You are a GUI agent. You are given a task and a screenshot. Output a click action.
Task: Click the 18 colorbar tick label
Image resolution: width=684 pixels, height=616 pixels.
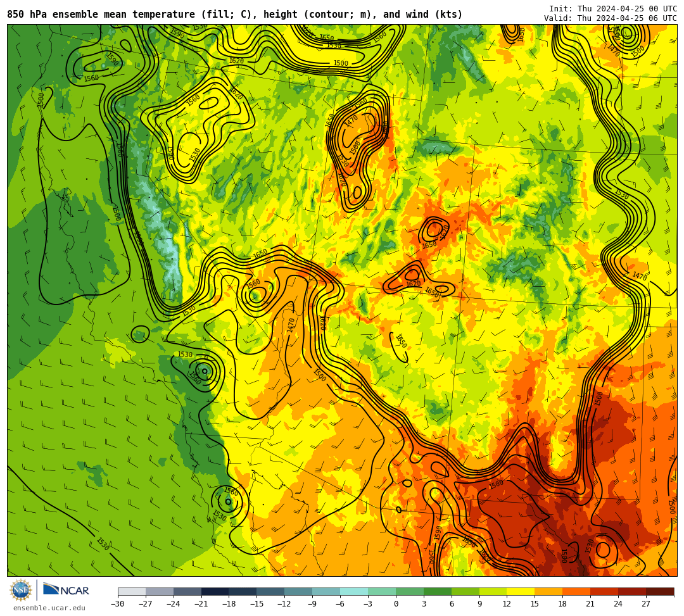pyautogui.click(x=563, y=604)
